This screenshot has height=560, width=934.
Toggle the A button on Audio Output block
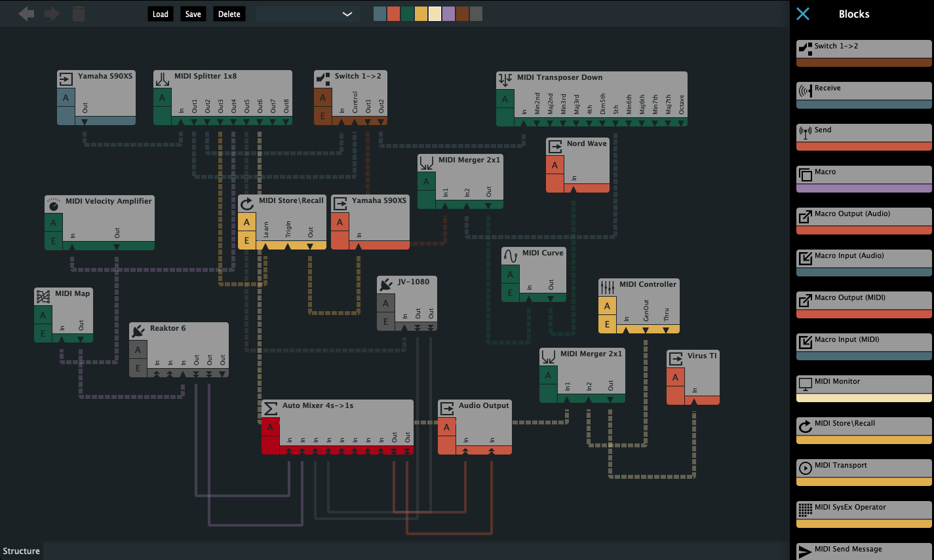click(x=446, y=427)
